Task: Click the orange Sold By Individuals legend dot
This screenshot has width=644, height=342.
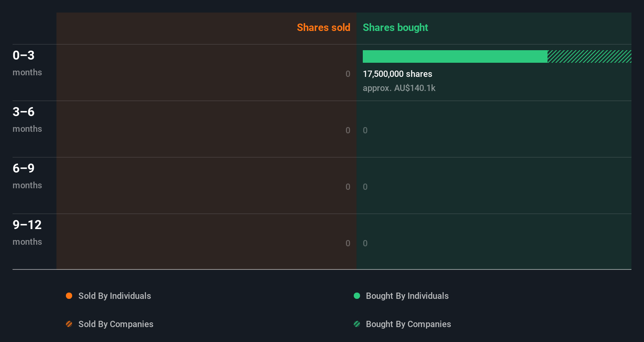Action: click(x=69, y=296)
